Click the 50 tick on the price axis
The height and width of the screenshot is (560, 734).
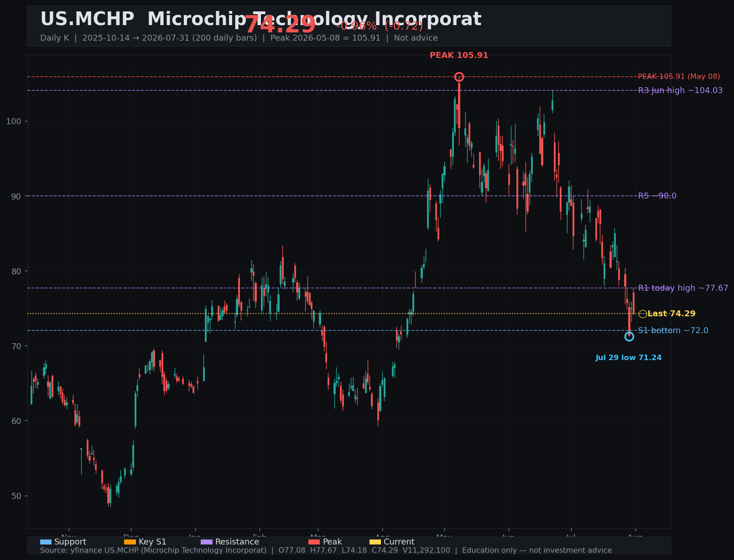click(x=16, y=496)
